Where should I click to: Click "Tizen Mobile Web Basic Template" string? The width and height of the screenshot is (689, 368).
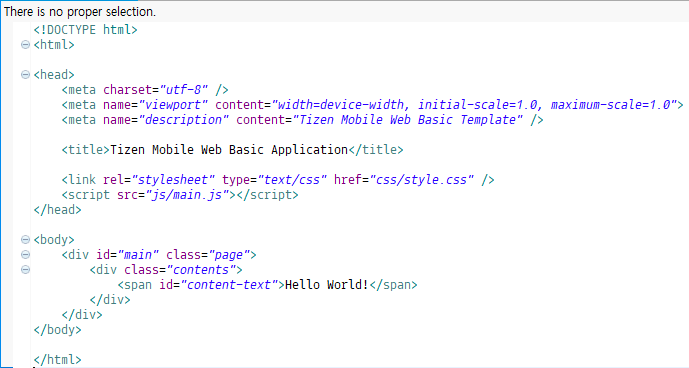point(408,120)
